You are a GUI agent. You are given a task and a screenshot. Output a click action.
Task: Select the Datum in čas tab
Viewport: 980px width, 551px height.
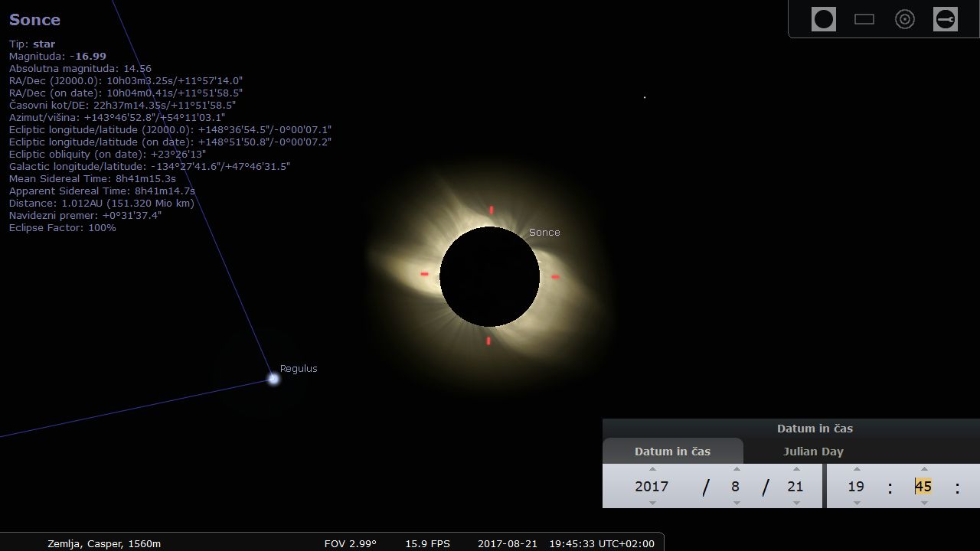[672, 452]
